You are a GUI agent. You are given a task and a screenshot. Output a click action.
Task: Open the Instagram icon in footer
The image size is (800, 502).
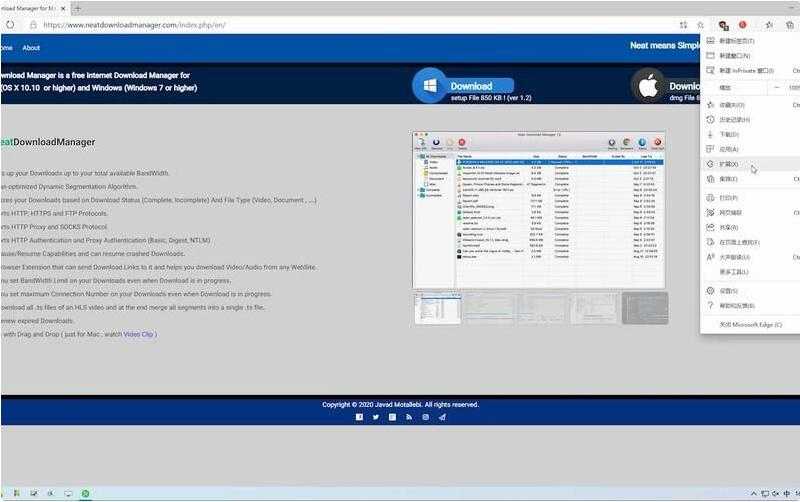426,417
